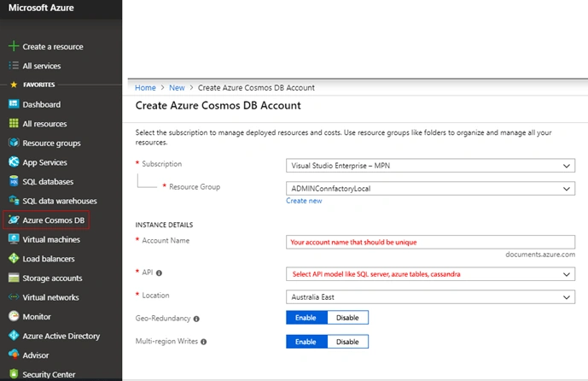588x381 pixels.
Task: Open the Resource Group dropdown
Action: 430,189
